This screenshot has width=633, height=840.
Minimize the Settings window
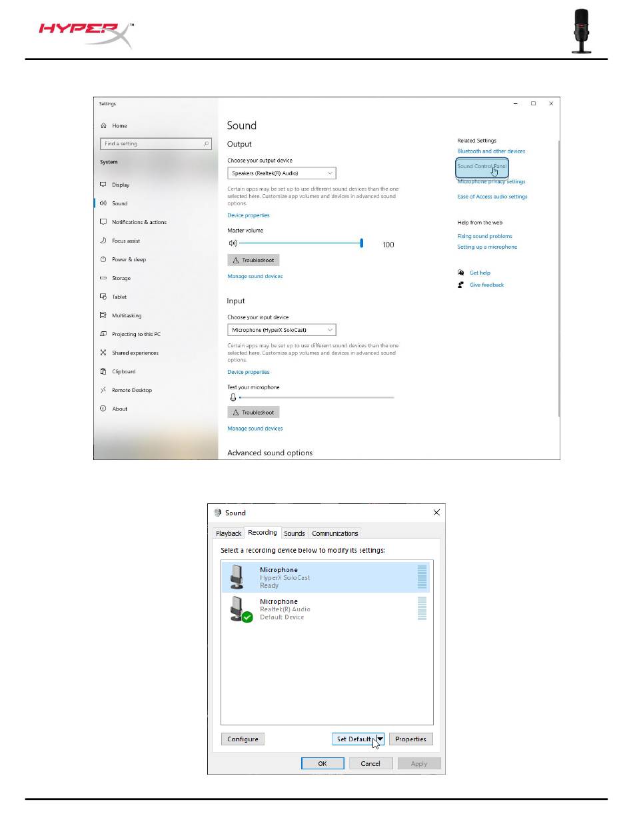click(516, 104)
